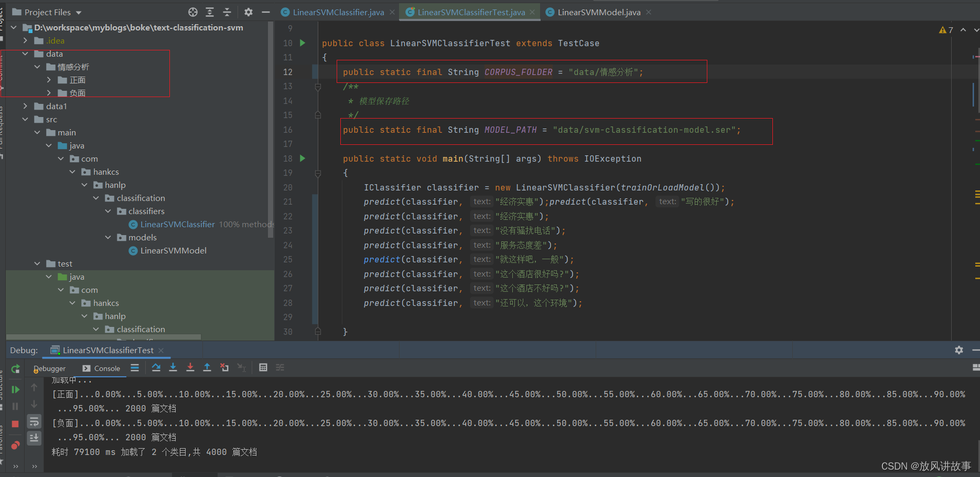Click the Collapse All project tree icon
This screenshot has width=980, height=477.
227,12
